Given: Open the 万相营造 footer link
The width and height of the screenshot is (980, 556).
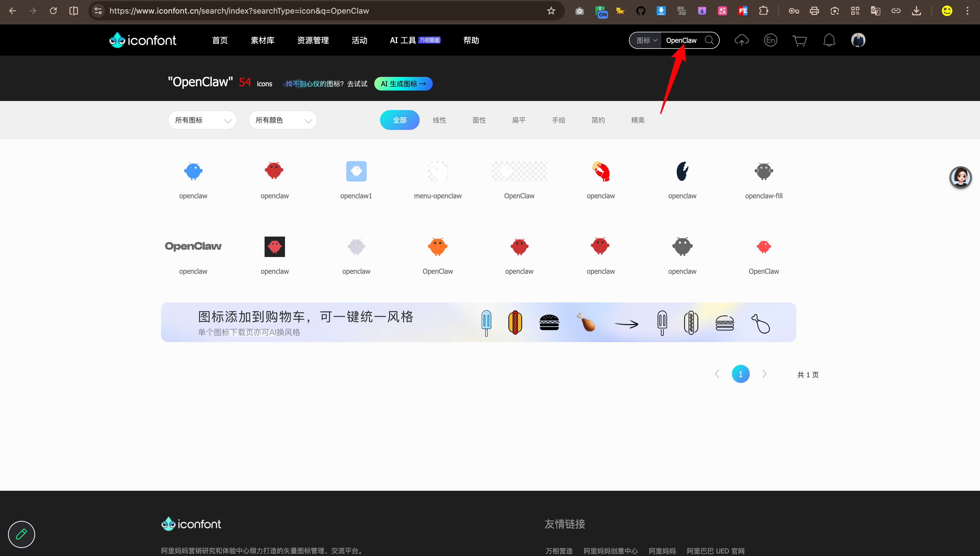Looking at the screenshot, I should pos(559,551).
